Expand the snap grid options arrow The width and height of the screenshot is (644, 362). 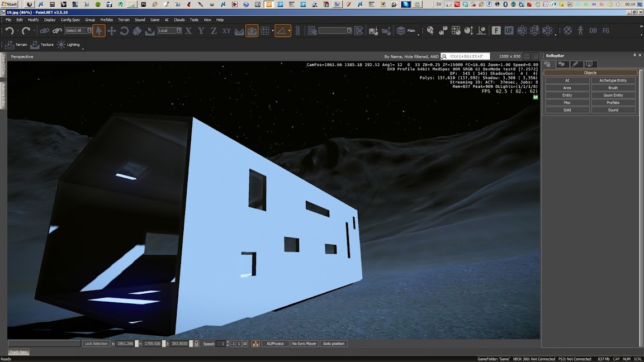[x=273, y=31]
